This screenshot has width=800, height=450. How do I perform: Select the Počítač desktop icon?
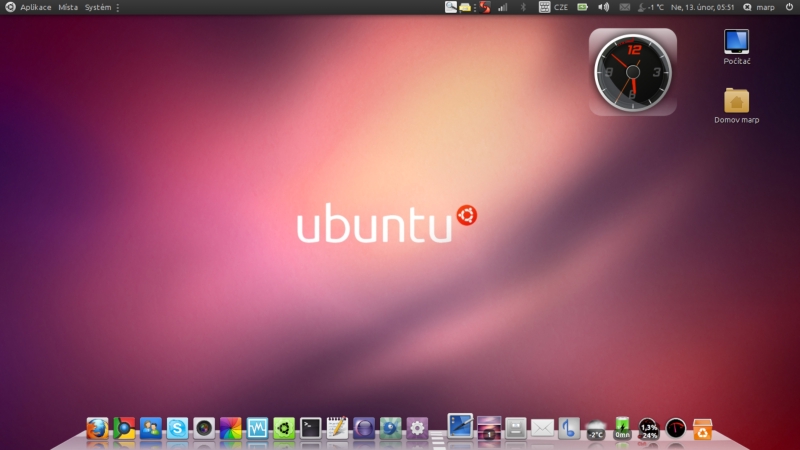point(737,46)
